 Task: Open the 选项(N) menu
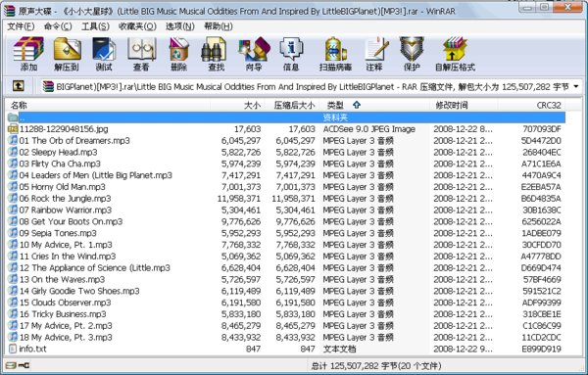coord(180,26)
